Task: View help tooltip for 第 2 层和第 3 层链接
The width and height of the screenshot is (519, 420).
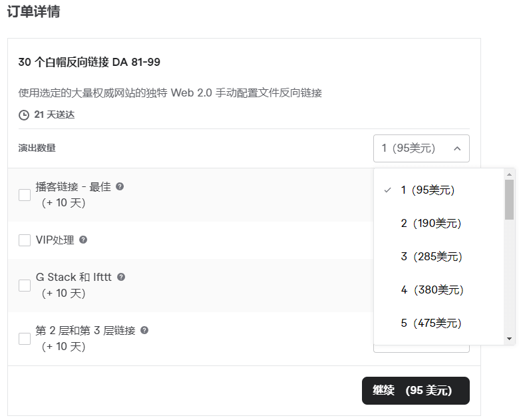Action: 144,330
